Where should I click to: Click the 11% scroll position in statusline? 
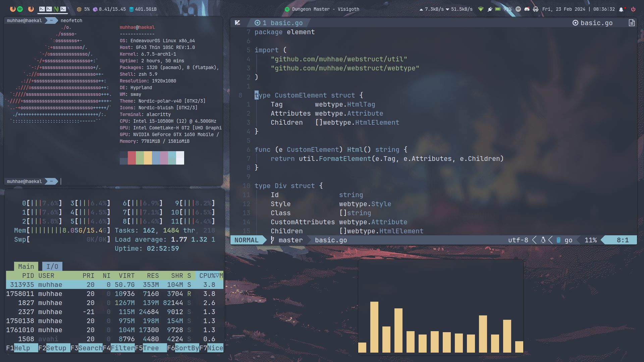(x=591, y=240)
